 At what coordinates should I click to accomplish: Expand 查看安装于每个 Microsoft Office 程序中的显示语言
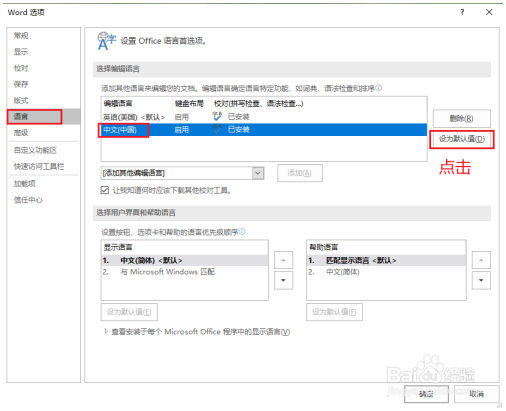106,331
